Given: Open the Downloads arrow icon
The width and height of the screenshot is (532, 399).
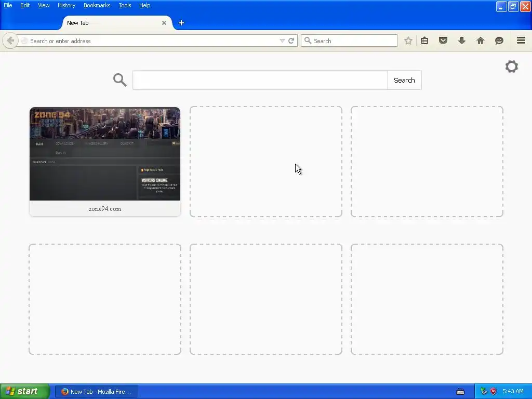Looking at the screenshot, I should (462, 41).
